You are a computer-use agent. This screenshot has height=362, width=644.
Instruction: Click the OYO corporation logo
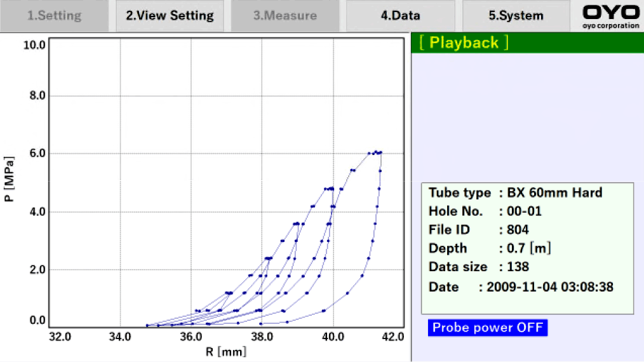(610, 16)
